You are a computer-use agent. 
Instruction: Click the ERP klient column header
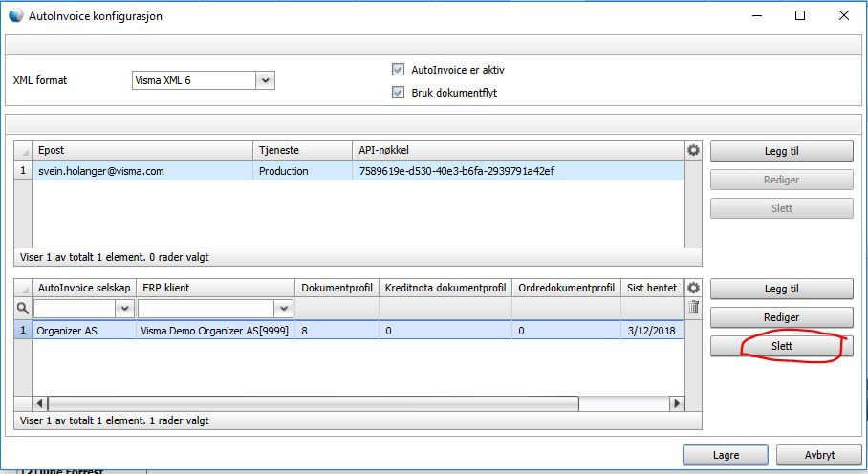[x=215, y=288]
